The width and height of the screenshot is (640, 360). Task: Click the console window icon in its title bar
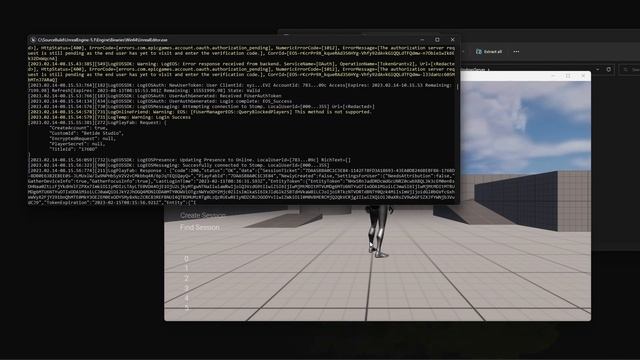33,40
